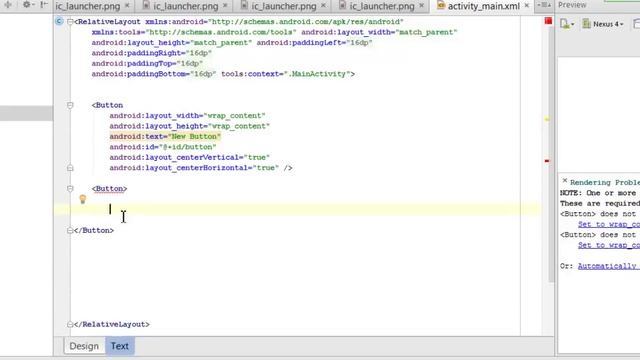640x360 pixels.
Task: Toggle the fold marker at layout_centerHorizontal line
Action: (x=70, y=168)
